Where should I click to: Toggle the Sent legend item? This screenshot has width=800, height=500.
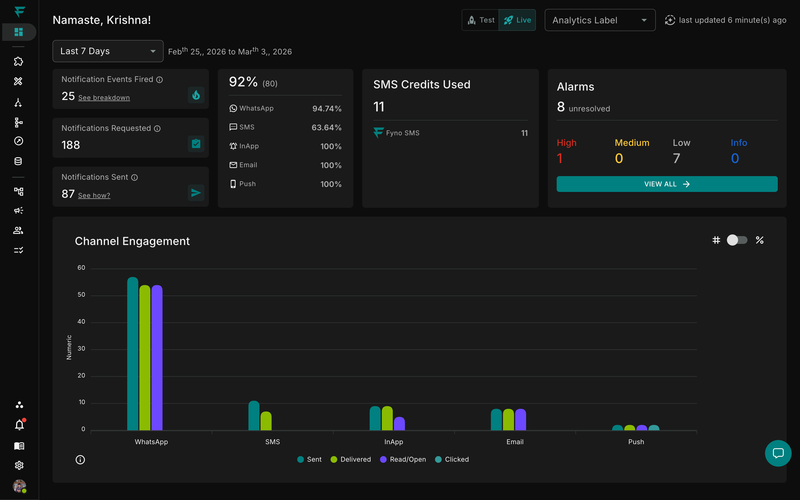[309, 460]
